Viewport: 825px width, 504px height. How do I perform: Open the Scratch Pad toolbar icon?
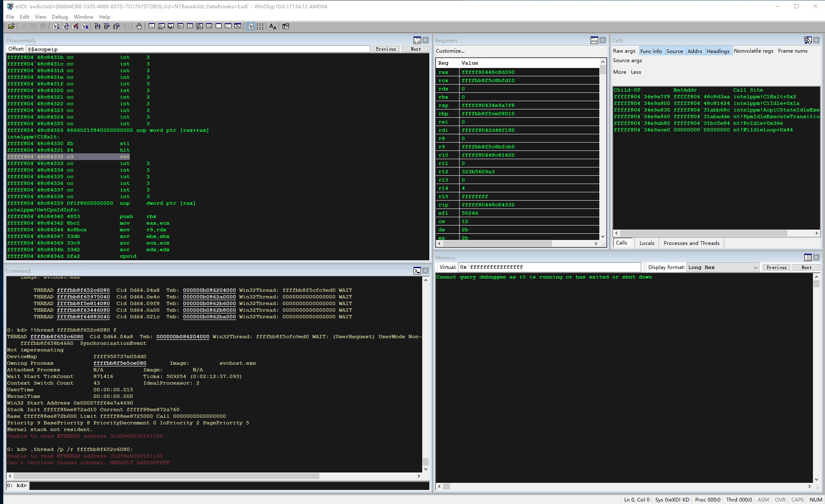tap(219, 27)
